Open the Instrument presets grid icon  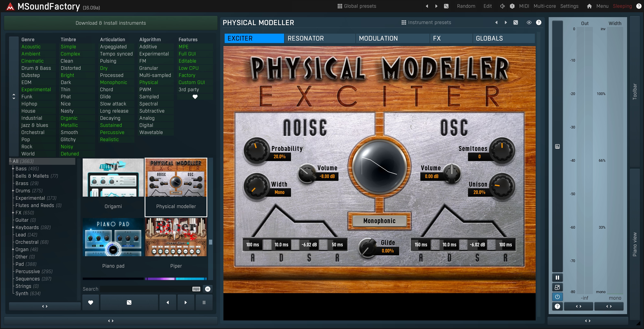[404, 22]
